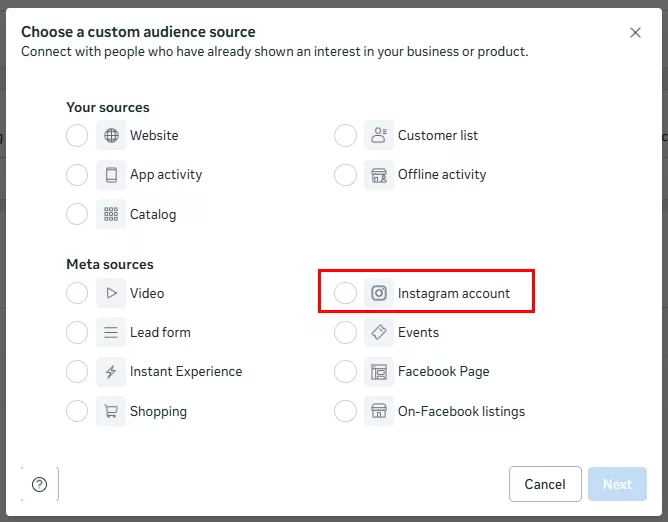This screenshot has width=668, height=522.
Task: Select the Website radio button
Action: (x=77, y=136)
